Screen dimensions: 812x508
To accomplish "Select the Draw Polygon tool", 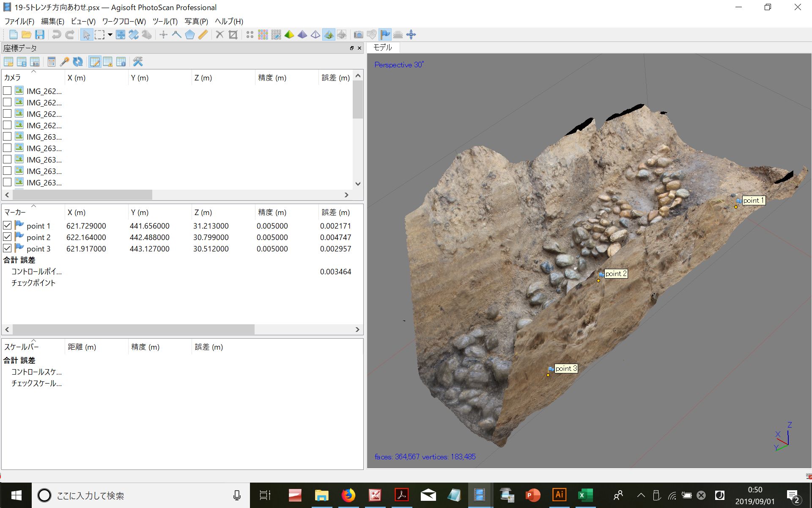I will click(x=190, y=35).
